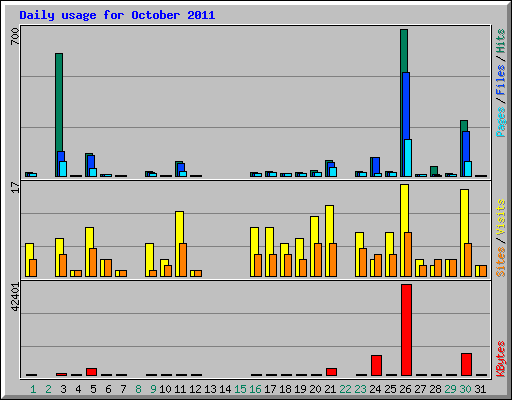512x400 pixels.
Task: Select day label "17" on the x-axis
Action: (270, 389)
